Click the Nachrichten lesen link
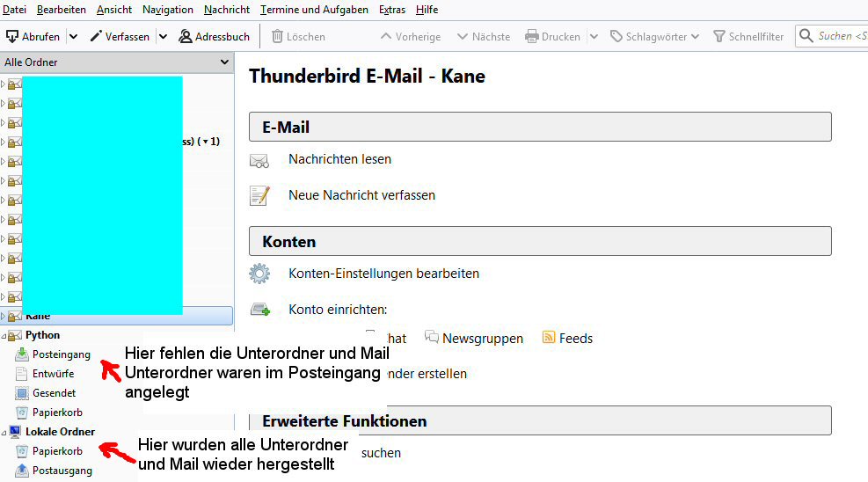Screen dimensions: 868x482 (x=339, y=159)
